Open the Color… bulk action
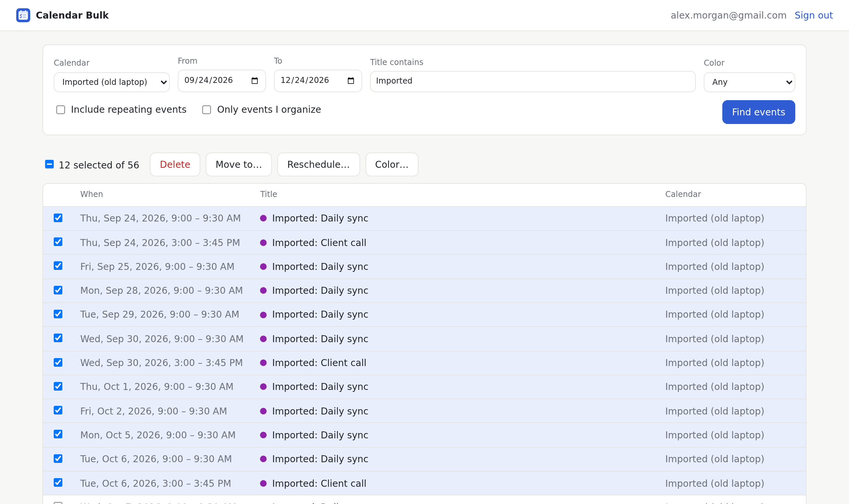This screenshot has width=849, height=504. click(x=392, y=164)
